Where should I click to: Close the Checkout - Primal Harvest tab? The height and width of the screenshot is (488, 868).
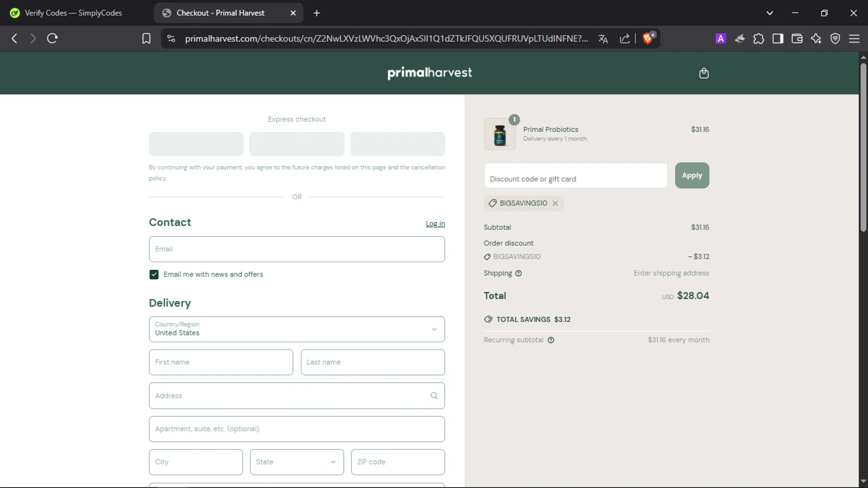click(293, 13)
